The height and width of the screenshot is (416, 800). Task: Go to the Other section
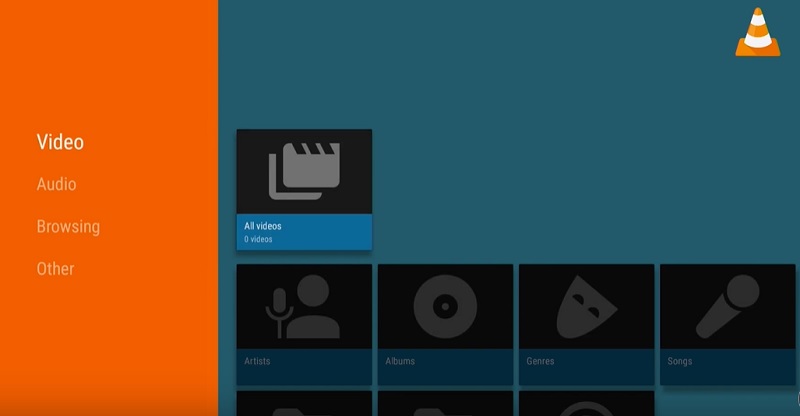(56, 269)
